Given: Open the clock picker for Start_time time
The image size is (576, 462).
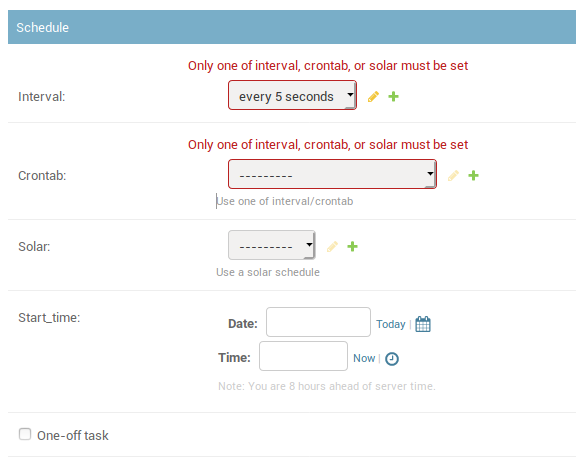Looking at the screenshot, I should (392, 359).
